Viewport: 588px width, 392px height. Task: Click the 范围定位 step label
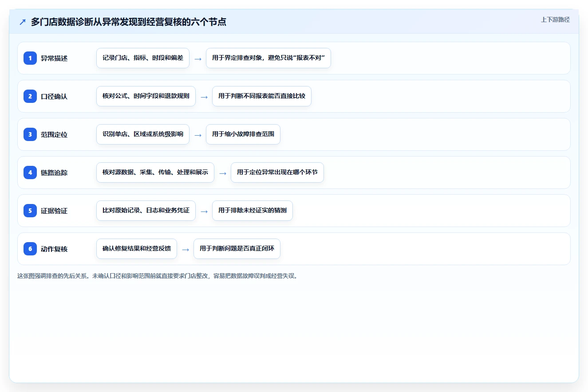click(54, 134)
